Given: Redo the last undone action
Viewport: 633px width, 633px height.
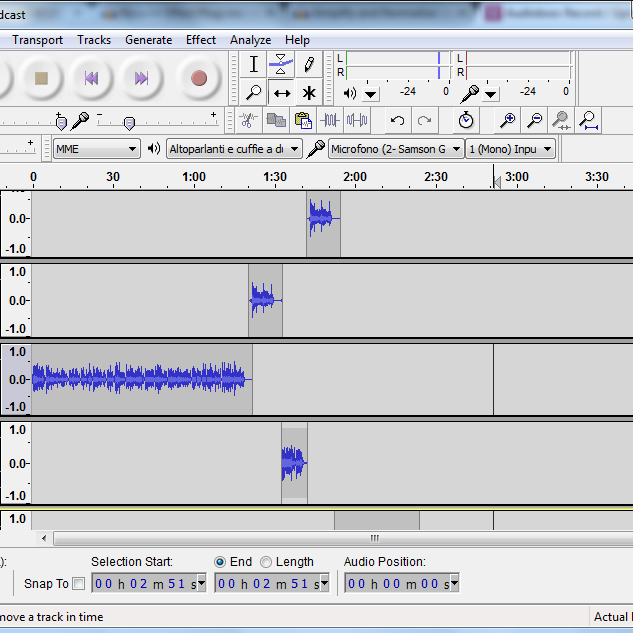Looking at the screenshot, I should coord(425,120).
